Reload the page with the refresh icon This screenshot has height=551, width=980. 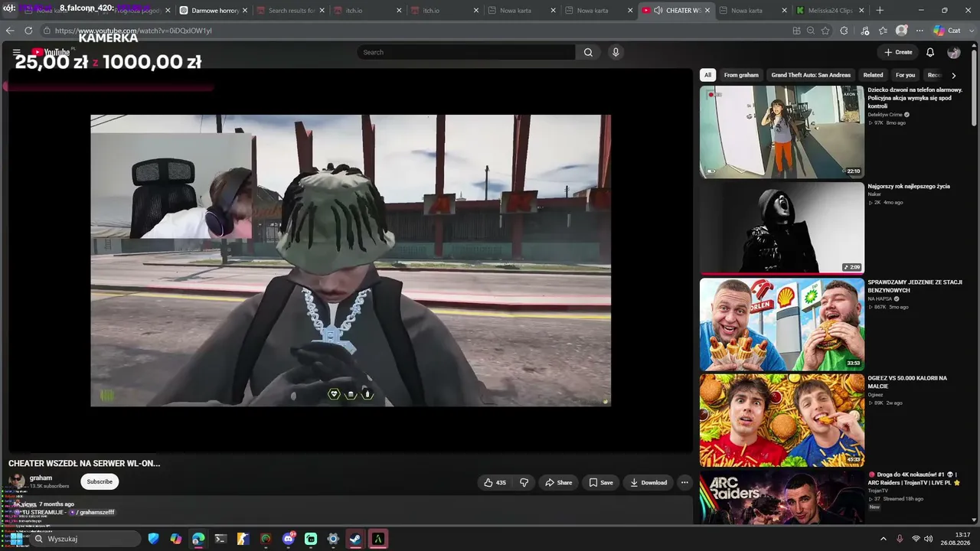pos(28,31)
